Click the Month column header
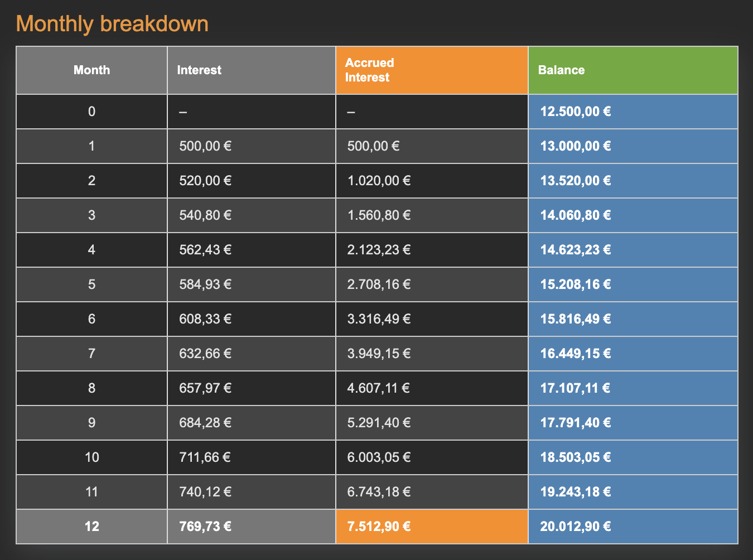The height and width of the screenshot is (560, 753). (x=91, y=70)
